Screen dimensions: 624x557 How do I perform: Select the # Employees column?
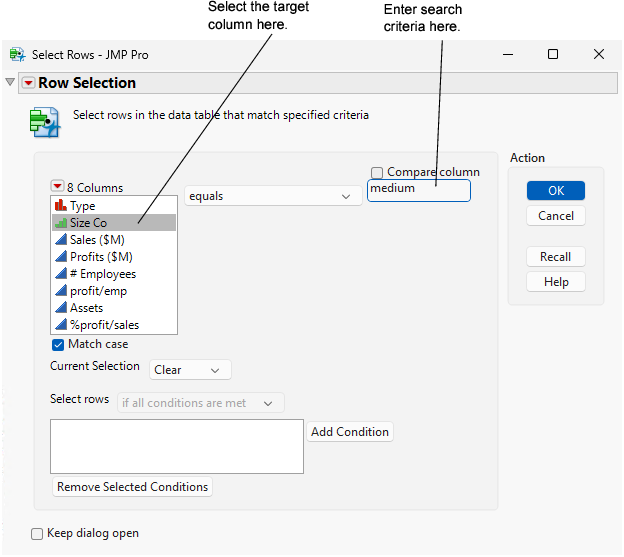tap(114, 274)
